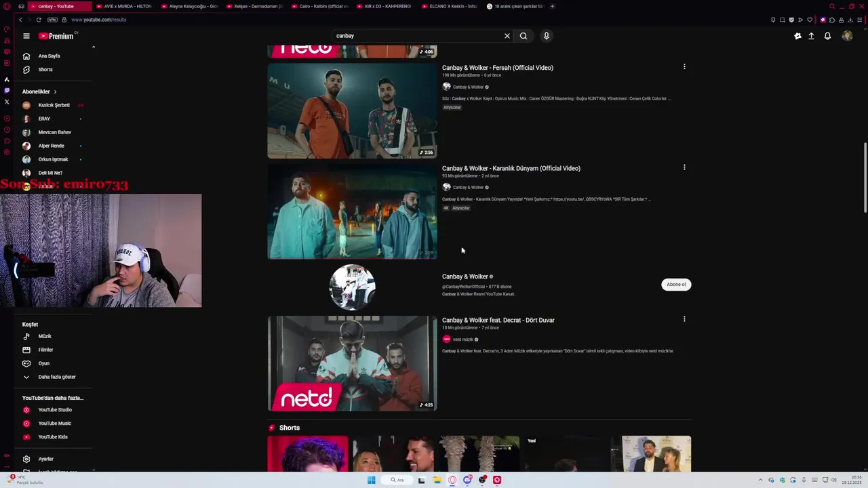Open Canbay & Wolker feat. Decrat - Dört Duvar title
Viewport: 868px width, 488px height.
[498, 320]
